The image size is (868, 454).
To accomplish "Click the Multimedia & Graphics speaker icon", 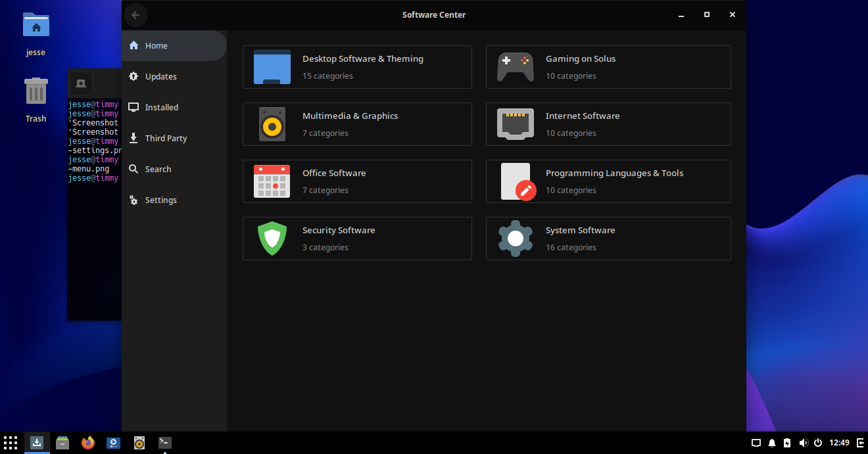I will [x=272, y=124].
